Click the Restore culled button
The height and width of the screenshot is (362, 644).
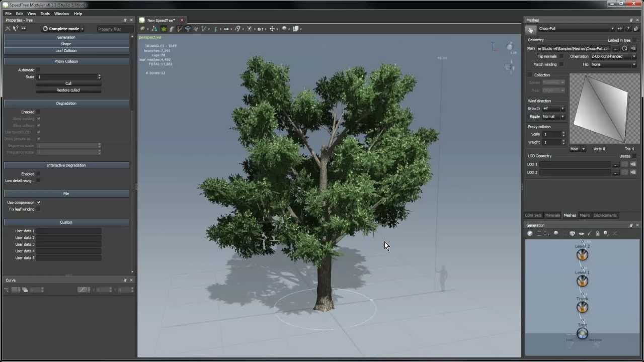tap(68, 90)
